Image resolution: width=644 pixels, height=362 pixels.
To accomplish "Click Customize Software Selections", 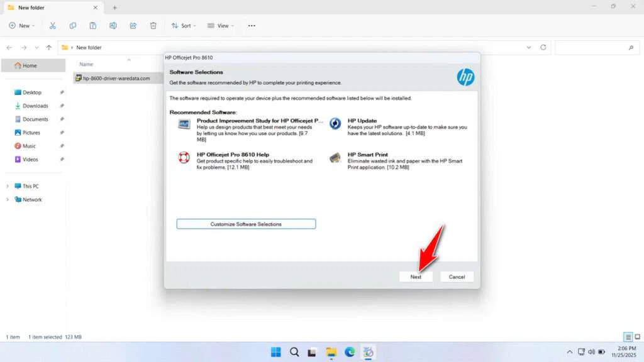I will pos(246,224).
